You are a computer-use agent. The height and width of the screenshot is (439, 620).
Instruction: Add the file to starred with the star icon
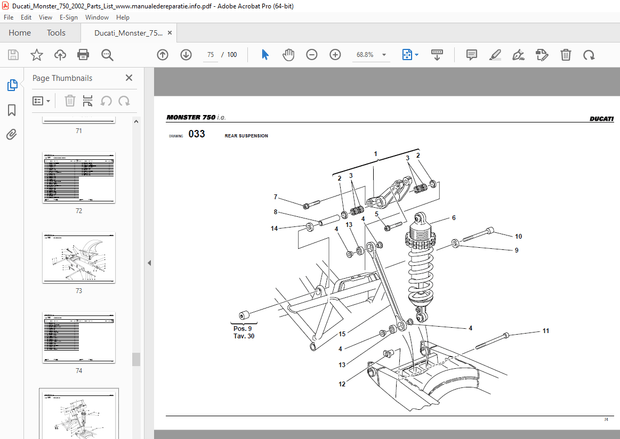[36, 55]
